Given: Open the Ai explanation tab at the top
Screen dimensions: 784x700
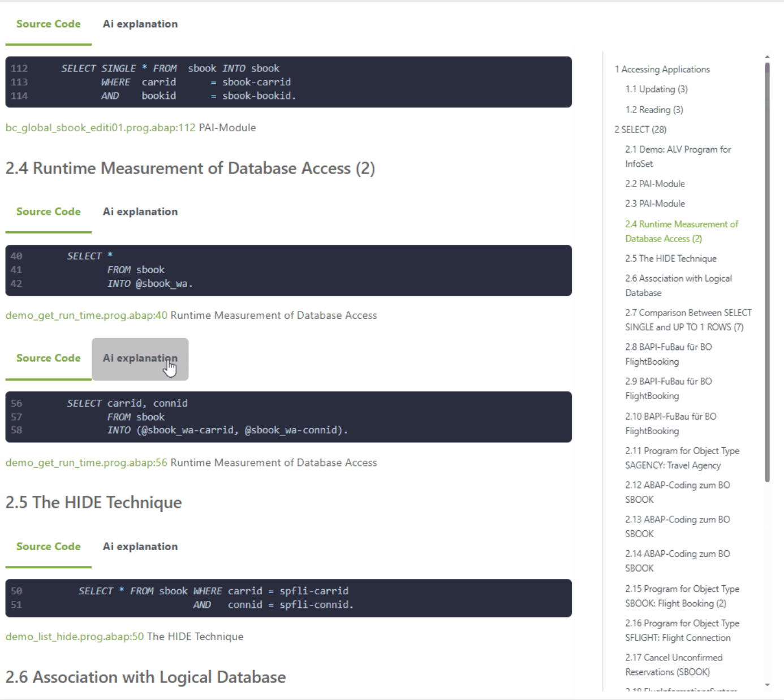Looking at the screenshot, I should tap(140, 24).
